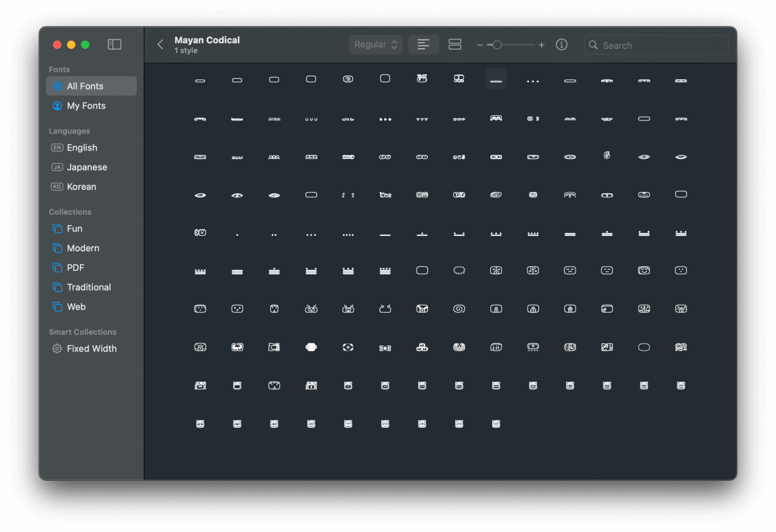776x532 pixels.
Task: Open the font info circle button
Action: pos(561,44)
